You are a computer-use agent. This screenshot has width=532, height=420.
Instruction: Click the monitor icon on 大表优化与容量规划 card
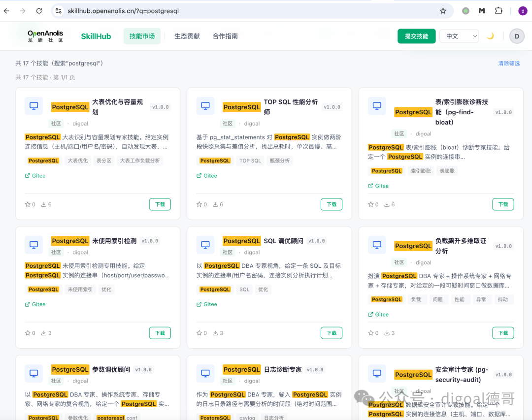click(34, 106)
